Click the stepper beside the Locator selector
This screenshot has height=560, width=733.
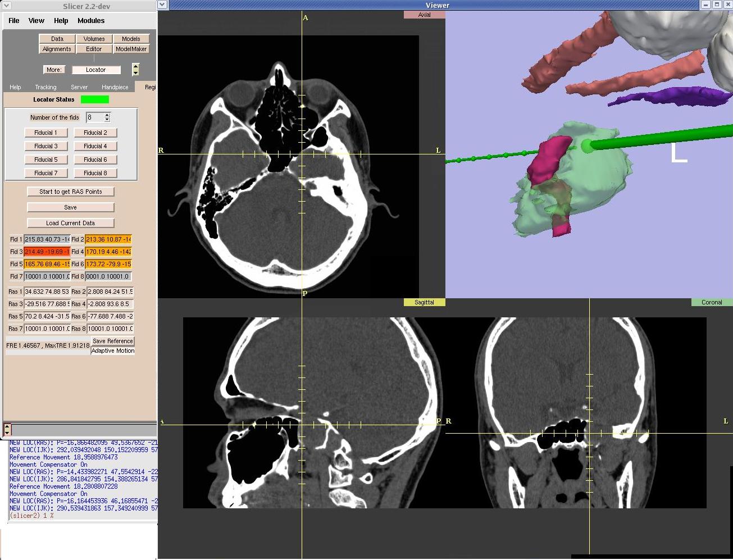(x=135, y=70)
